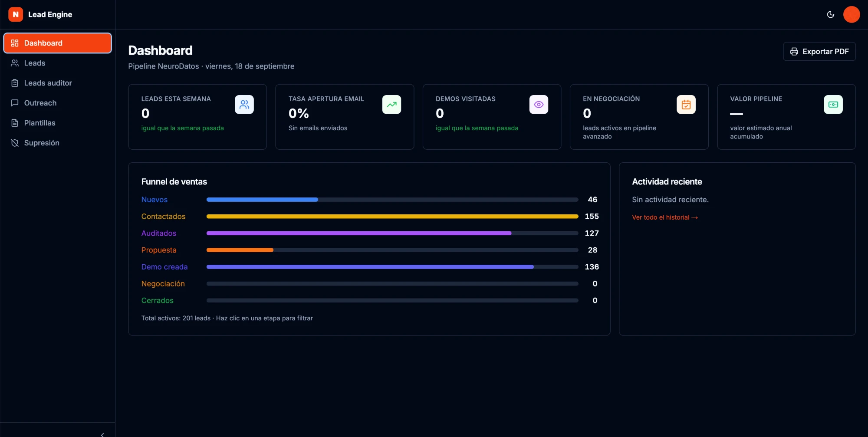Select the Auditados funnel stage label
868x437 pixels.
click(159, 233)
